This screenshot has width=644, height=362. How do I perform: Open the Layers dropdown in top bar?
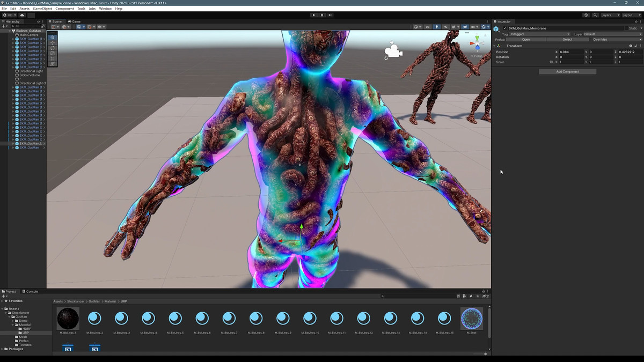(610, 15)
